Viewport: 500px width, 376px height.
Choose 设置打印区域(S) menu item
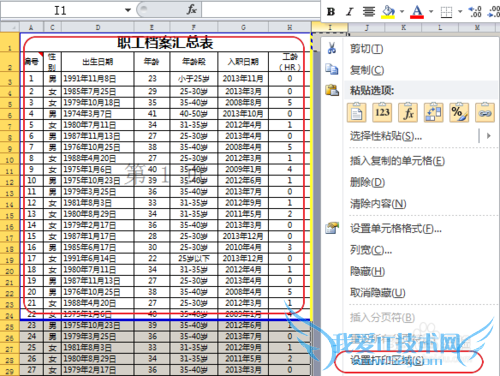(x=387, y=361)
